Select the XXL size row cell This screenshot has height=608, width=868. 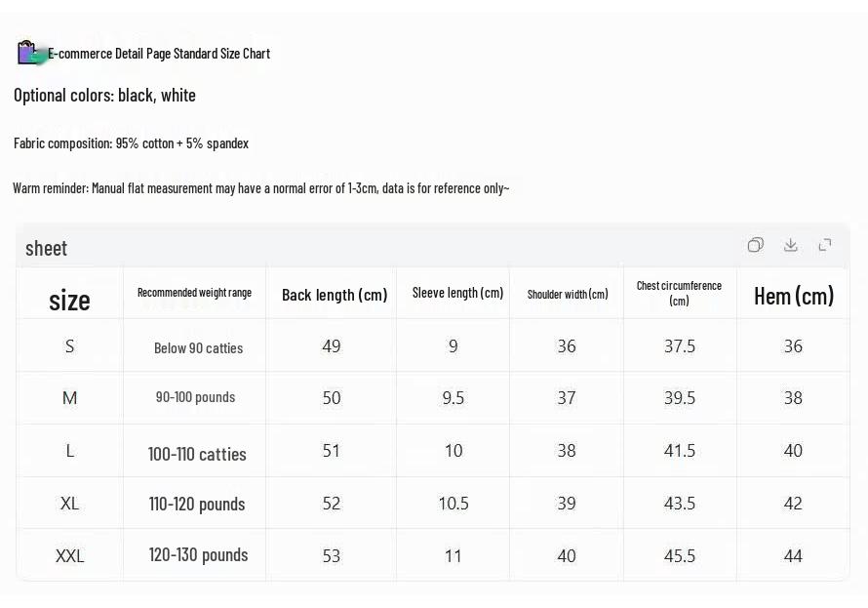[x=70, y=555]
